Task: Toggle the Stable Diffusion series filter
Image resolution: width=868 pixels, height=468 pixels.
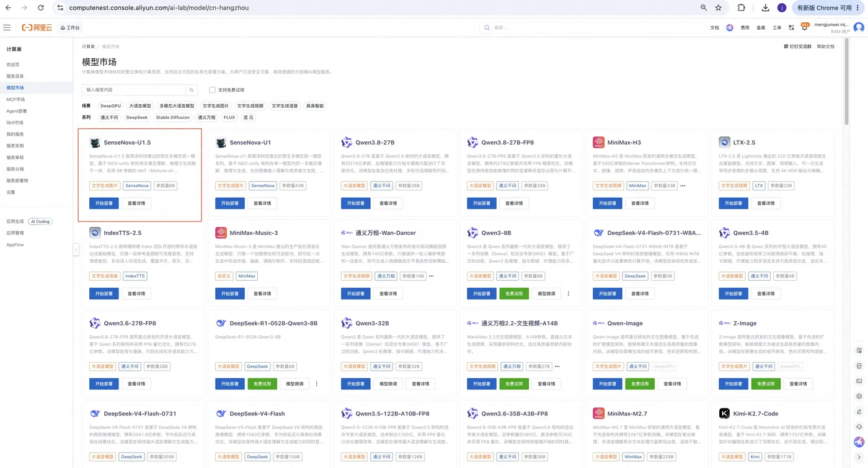Action: [173, 117]
